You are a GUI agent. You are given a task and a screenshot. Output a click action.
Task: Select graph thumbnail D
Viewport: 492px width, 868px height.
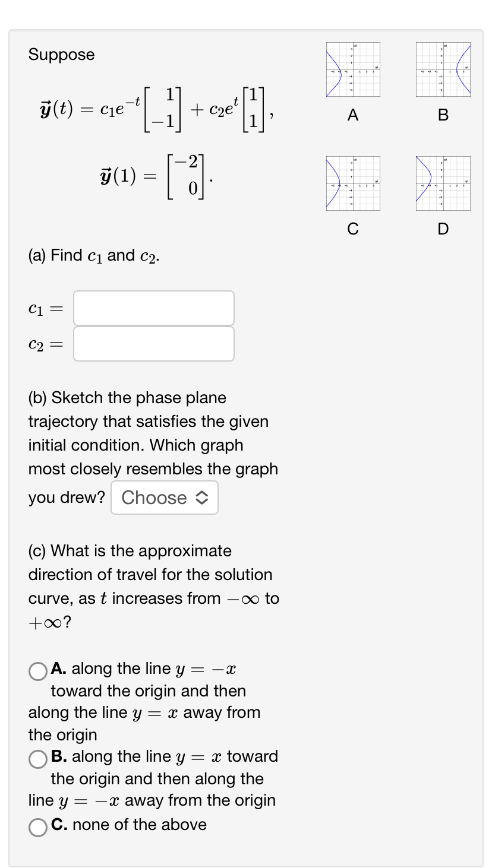[443, 183]
